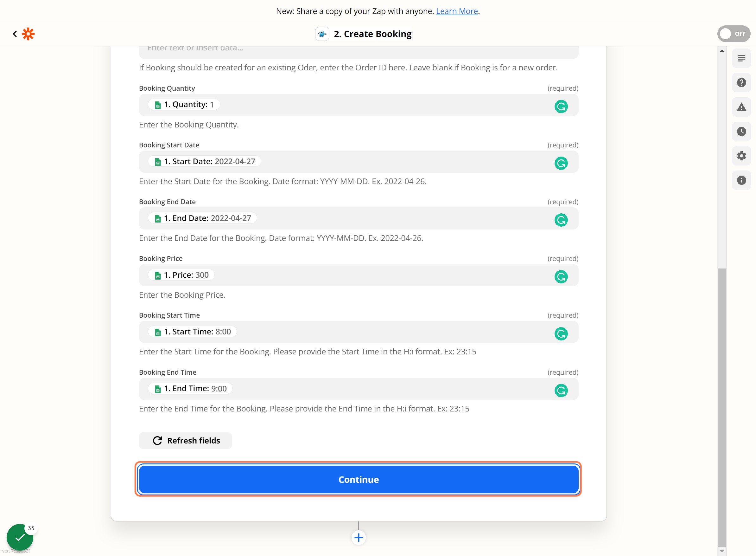This screenshot has width=756, height=556.
Task: Select the Start Date: 2022-04-27 pill
Action: pyautogui.click(x=205, y=162)
